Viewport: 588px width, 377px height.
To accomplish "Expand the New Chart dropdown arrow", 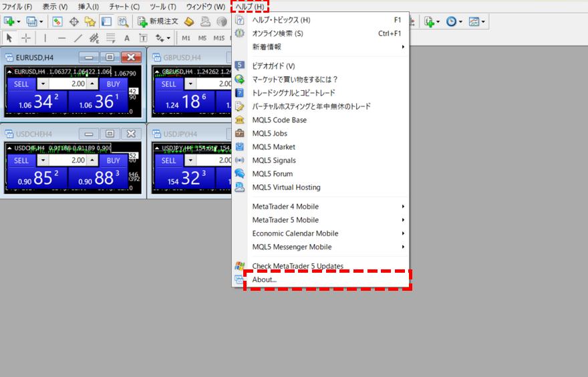I will [x=19, y=22].
